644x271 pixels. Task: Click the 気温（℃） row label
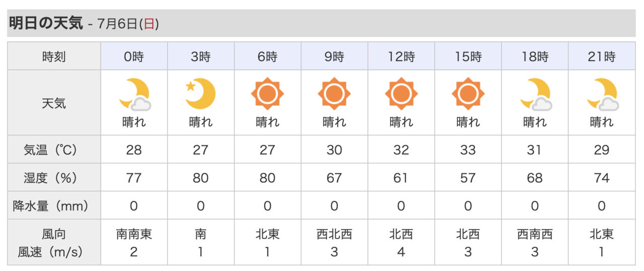tap(54, 150)
